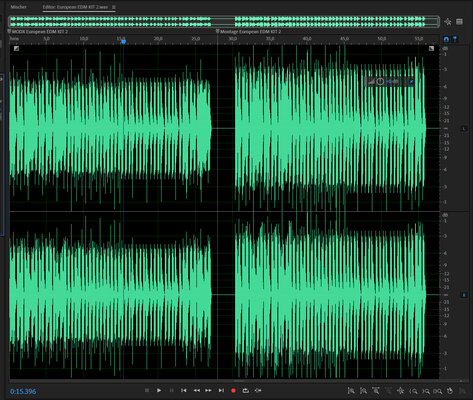The width and height of the screenshot is (473, 400).
Task: Click the HUD pin icon
Action: pyautogui.click(x=411, y=81)
